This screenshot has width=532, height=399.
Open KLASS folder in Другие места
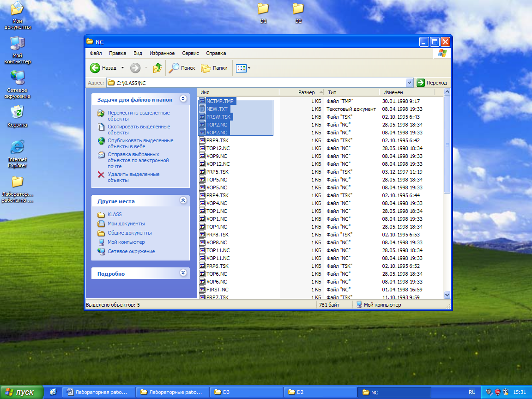[x=115, y=214]
